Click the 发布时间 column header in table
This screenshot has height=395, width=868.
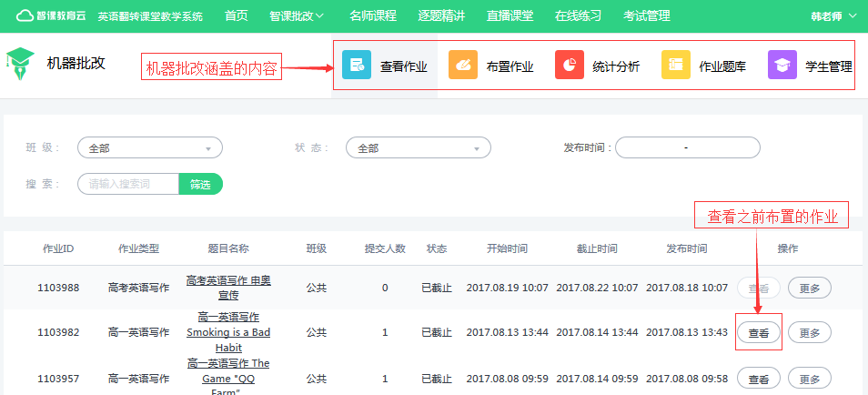point(686,248)
